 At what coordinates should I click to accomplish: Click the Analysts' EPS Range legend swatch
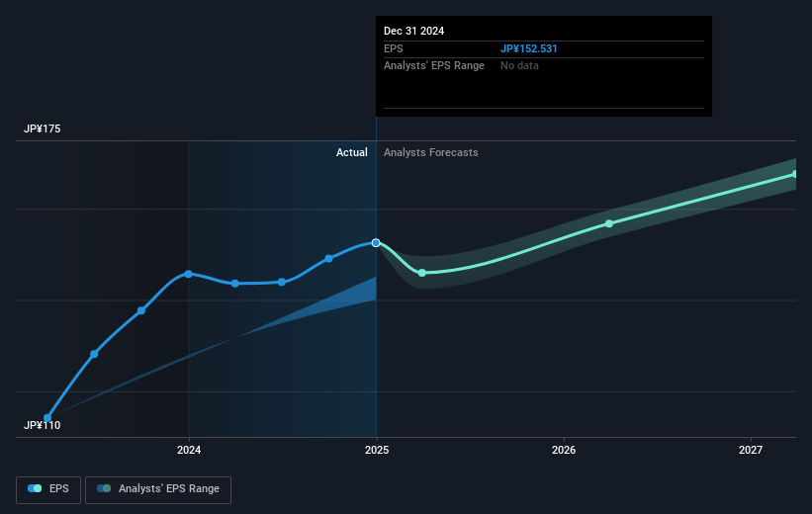click(x=104, y=488)
